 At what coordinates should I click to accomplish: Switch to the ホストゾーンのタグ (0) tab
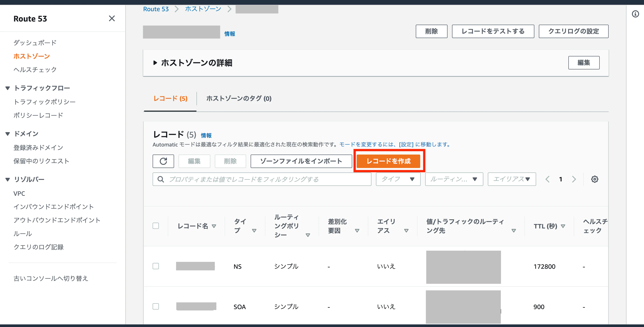(x=238, y=99)
